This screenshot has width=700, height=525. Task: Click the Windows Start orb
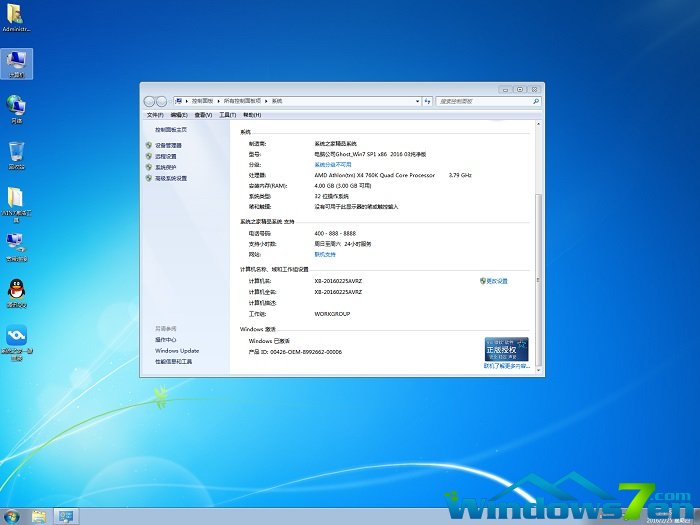pos(10,516)
